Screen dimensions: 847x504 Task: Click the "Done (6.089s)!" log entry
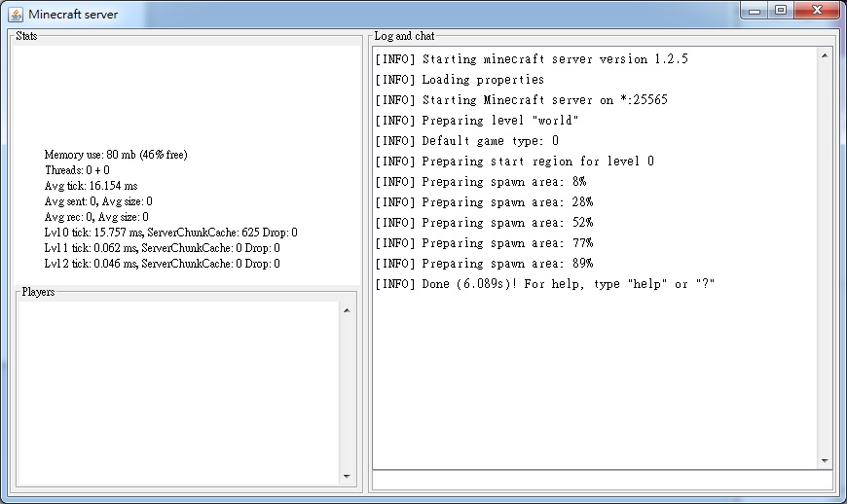[544, 284]
